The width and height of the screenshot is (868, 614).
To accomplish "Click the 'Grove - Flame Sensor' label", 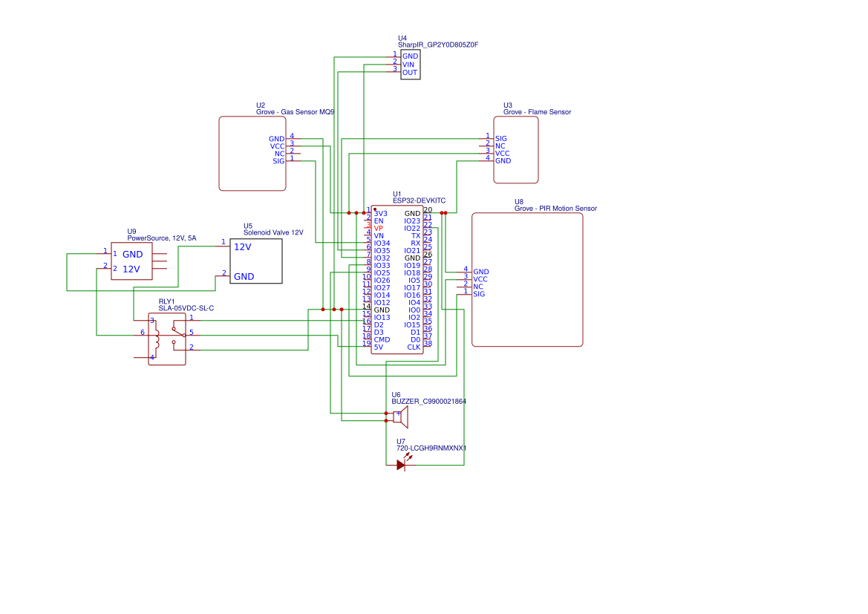I will (537, 112).
